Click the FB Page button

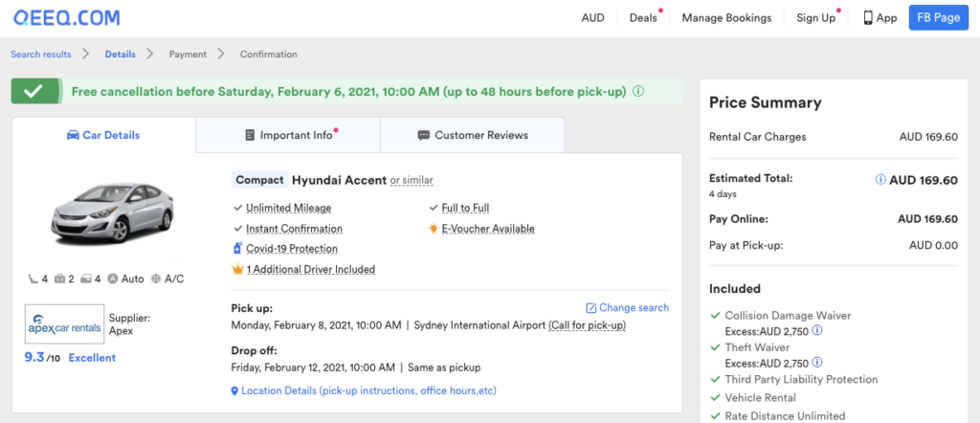tap(938, 17)
